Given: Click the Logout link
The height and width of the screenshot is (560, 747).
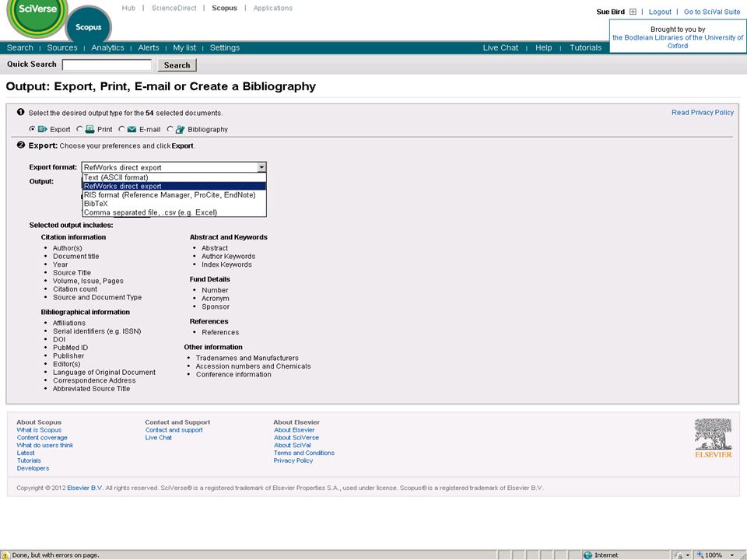Looking at the screenshot, I should point(660,12).
